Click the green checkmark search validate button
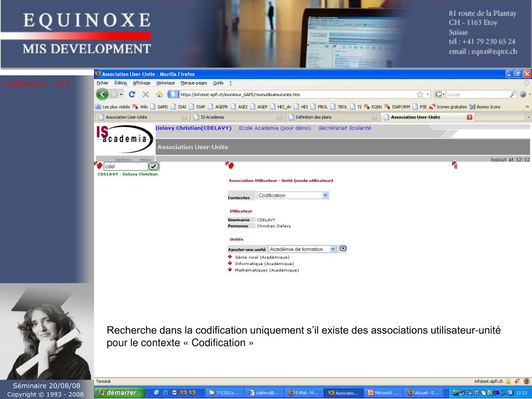 tap(154, 166)
